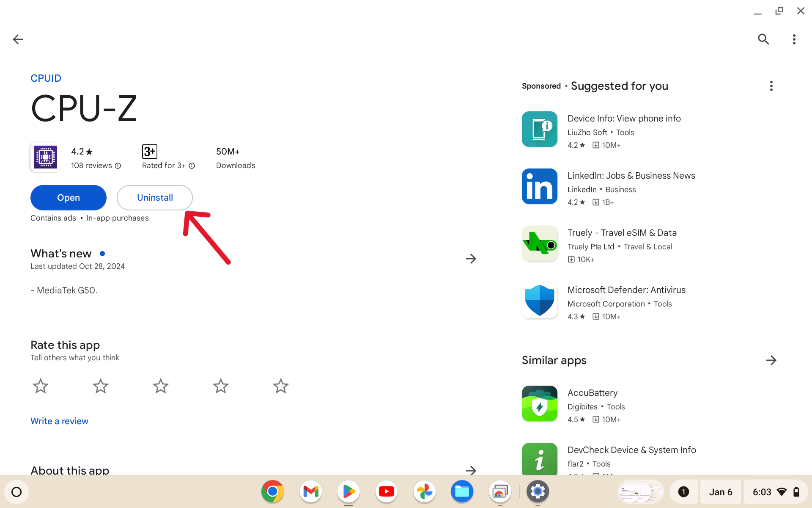
Task: Open the AccuBattery app icon
Action: tap(540, 403)
